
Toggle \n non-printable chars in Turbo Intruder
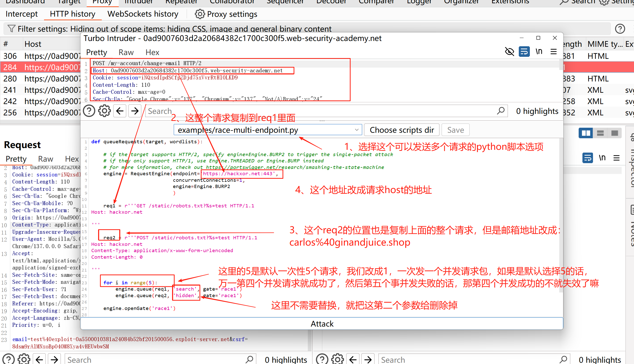[539, 52]
